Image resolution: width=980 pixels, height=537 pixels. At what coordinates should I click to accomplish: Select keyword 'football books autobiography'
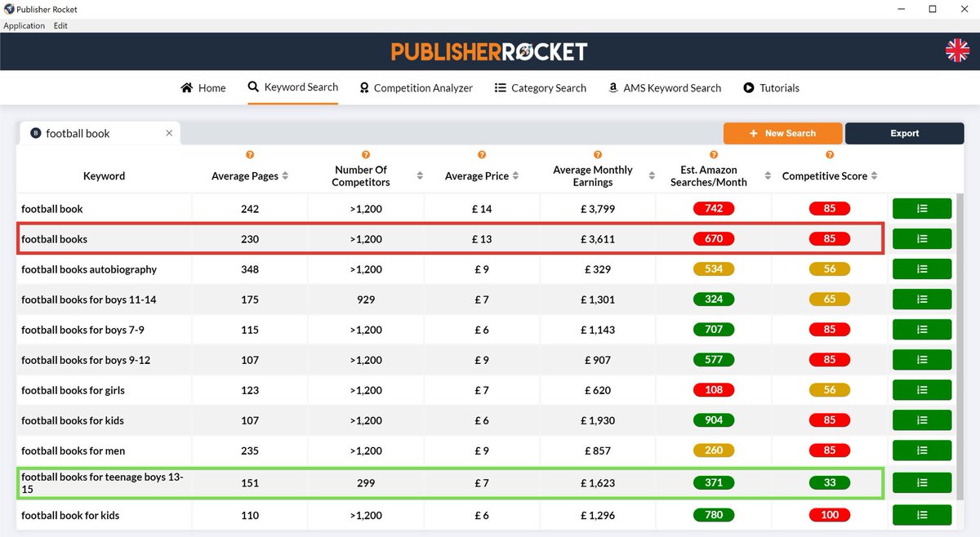tap(89, 269)
